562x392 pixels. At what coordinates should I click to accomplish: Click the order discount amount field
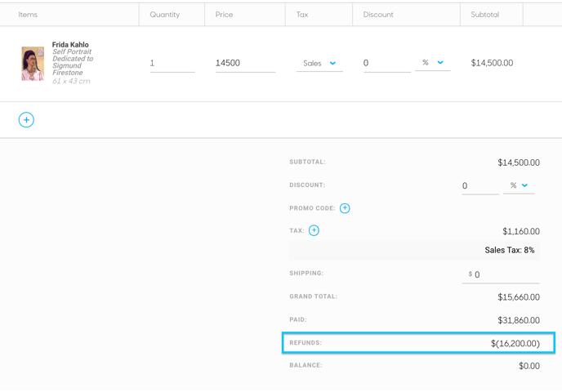pos(480,186)
